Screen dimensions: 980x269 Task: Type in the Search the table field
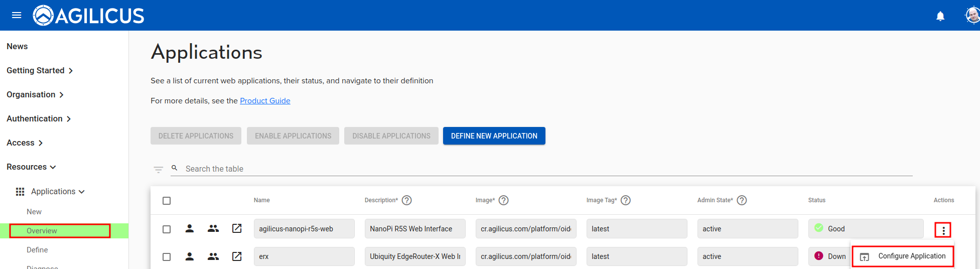pyautogui.click(x=547, y=169)
